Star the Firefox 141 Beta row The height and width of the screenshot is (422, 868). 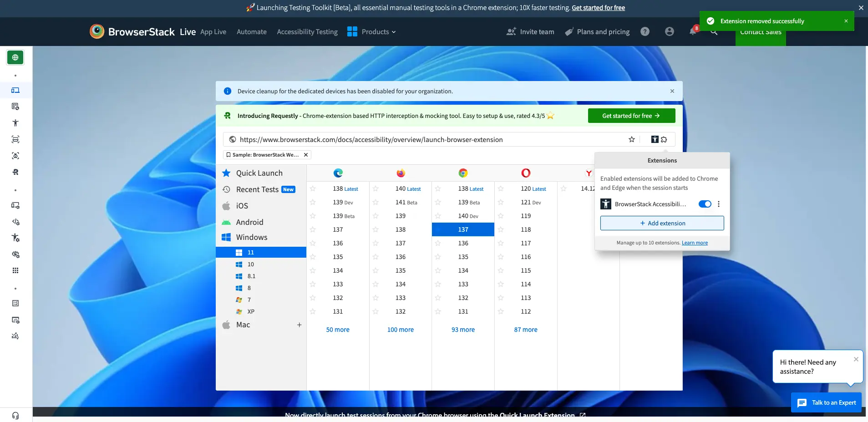tap(376, 202)
